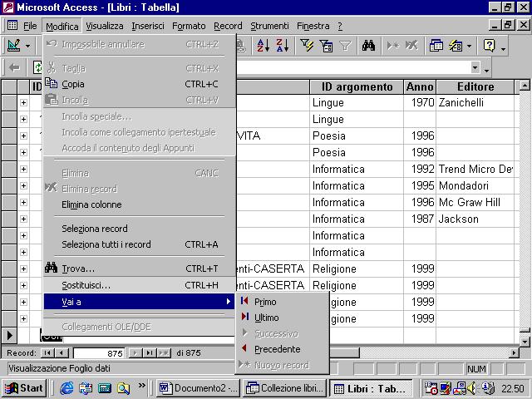Apply filter by selection icon
Image resolution: width=532 pixels, height=399 pixels.
(x=307, y=46)
